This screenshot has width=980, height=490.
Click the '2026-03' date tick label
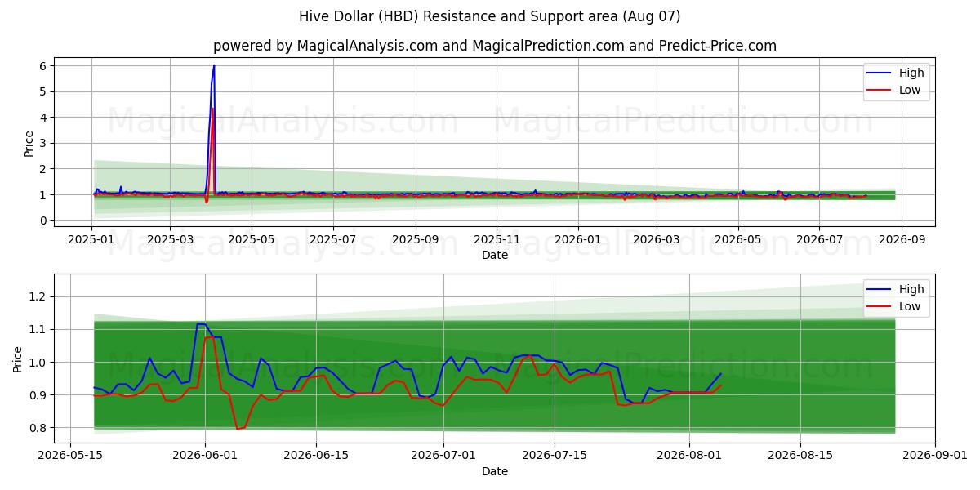[x=656, y=238]
